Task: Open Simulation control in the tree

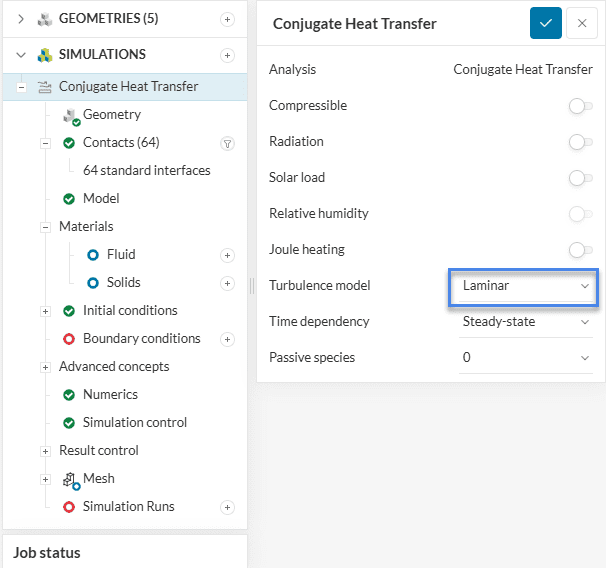Action: pos(134,423)
